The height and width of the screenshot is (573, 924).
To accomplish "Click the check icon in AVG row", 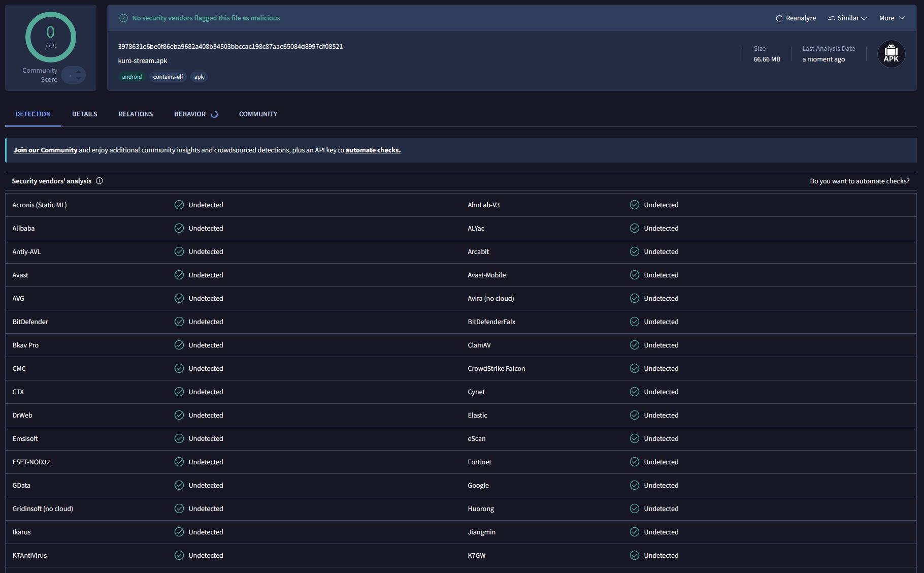I will click(x=179, y=298).
